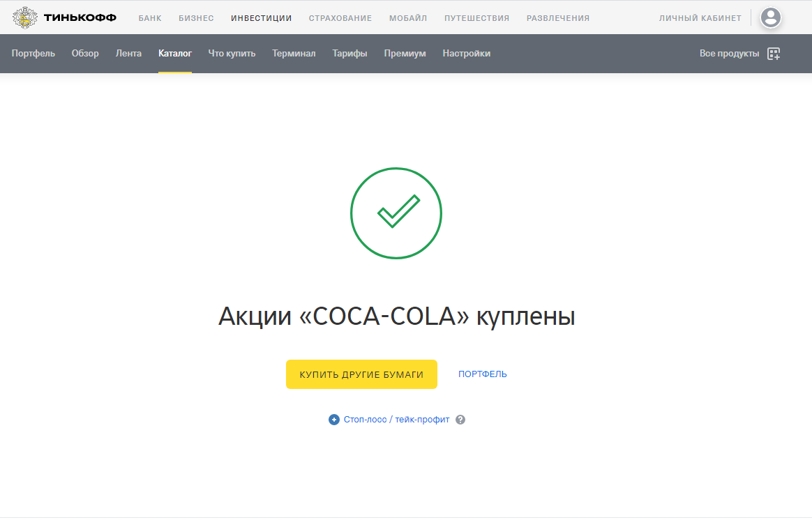Open the Терминал tab
The height and width of the screenshot is (520, 812).
coord(294,53)
